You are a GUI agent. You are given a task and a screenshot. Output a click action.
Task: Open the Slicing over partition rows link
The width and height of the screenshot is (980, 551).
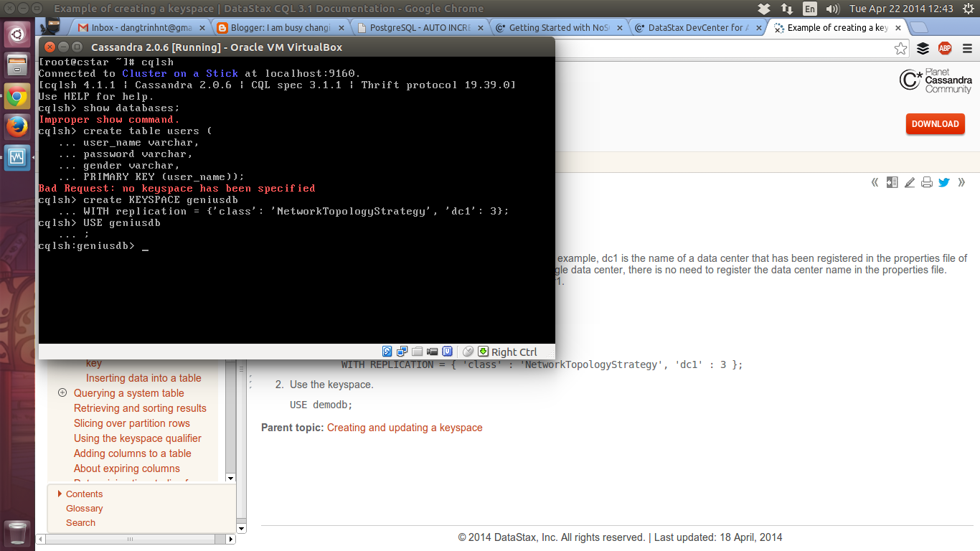click(x=132, y=423)
